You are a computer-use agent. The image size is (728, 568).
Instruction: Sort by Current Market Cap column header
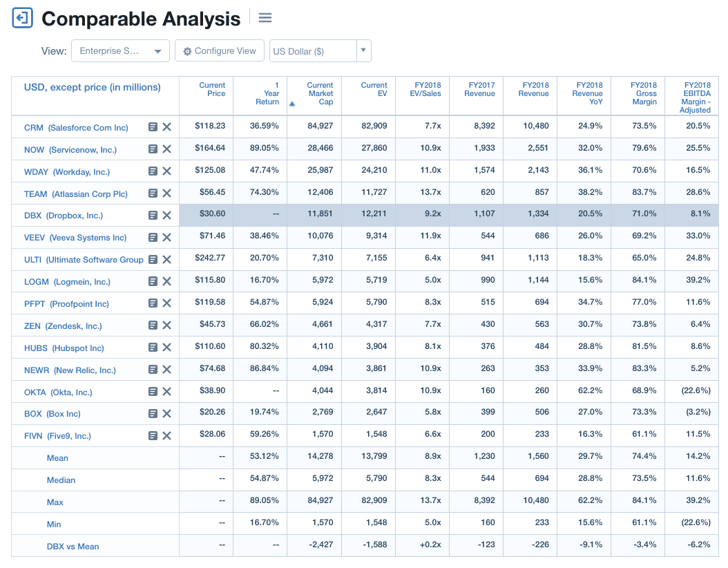(x=320, y=94)
